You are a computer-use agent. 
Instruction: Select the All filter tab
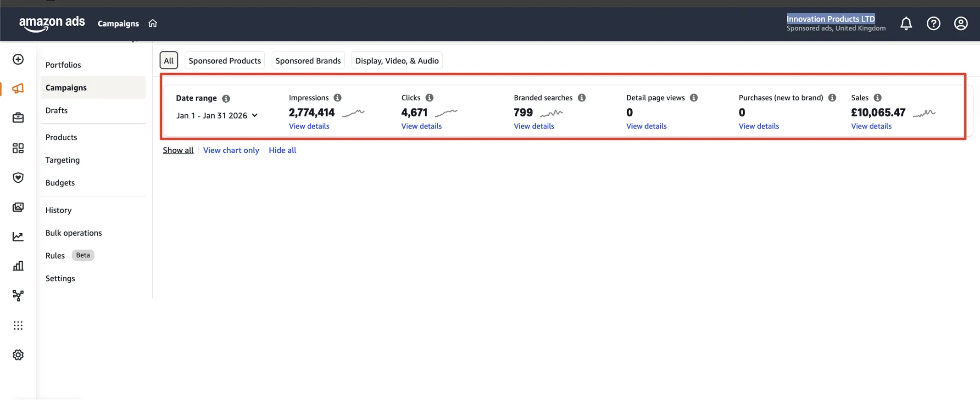[x=169, y=61]
